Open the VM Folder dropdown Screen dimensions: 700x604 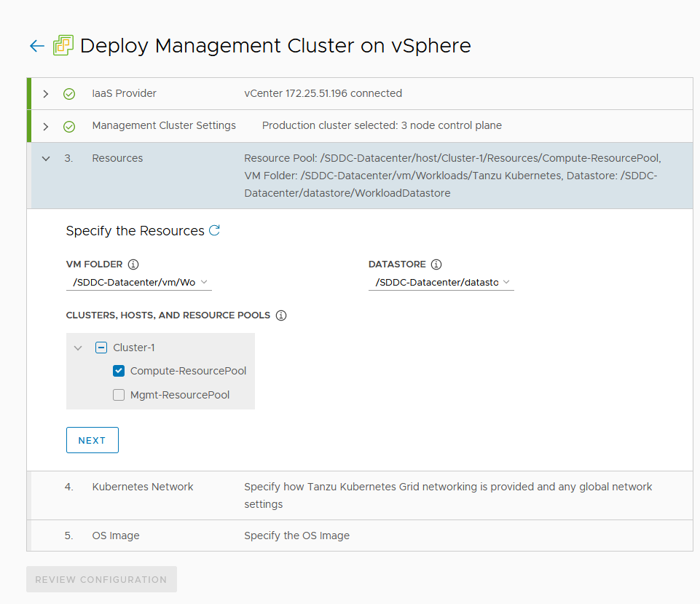click(x=139, y=282)
